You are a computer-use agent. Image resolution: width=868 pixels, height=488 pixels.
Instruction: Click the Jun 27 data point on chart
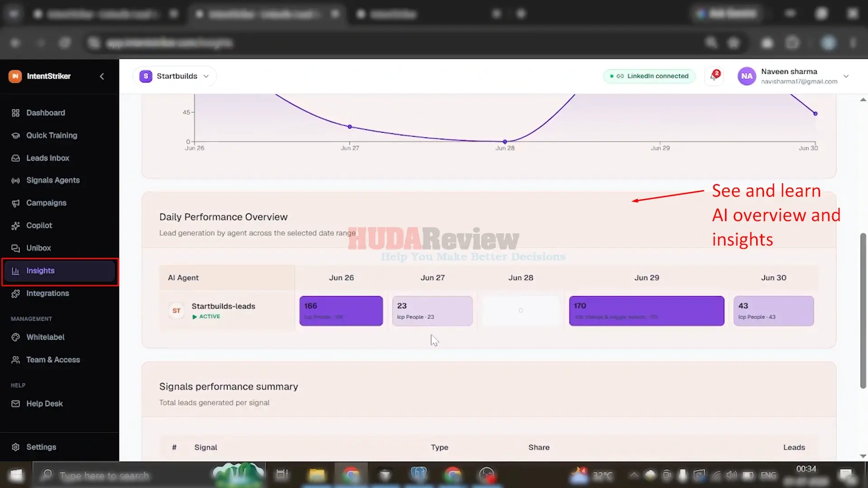coord(350,127)
